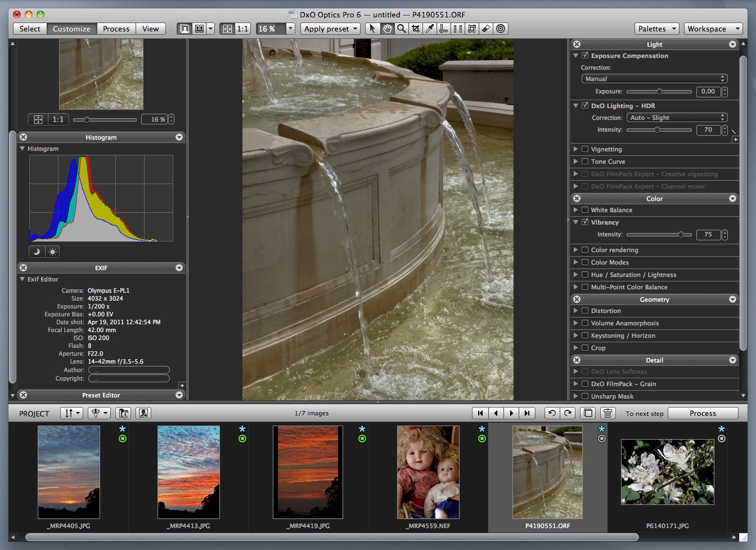Screen dimensions: 756x550
Task: Show highlight clipping sun icon under histogram
Action: click(x=52, y=252)
